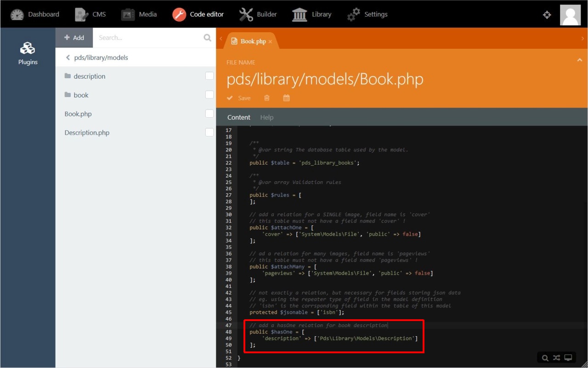The height and width of the screenshot is (368, 588).
Task: Click the trash delete icon under file name
Action: point(267,98)
